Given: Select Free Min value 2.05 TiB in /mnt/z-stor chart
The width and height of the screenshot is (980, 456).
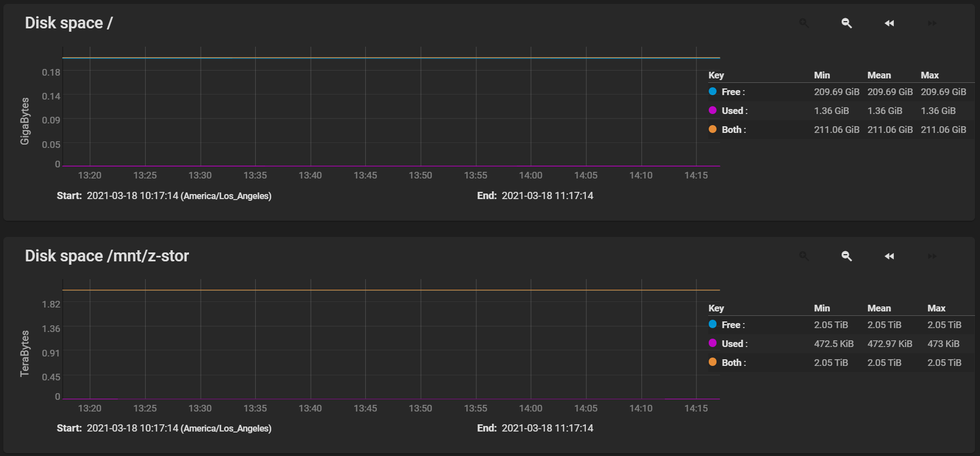Looking at the screenshot, I should pos(831,325).
